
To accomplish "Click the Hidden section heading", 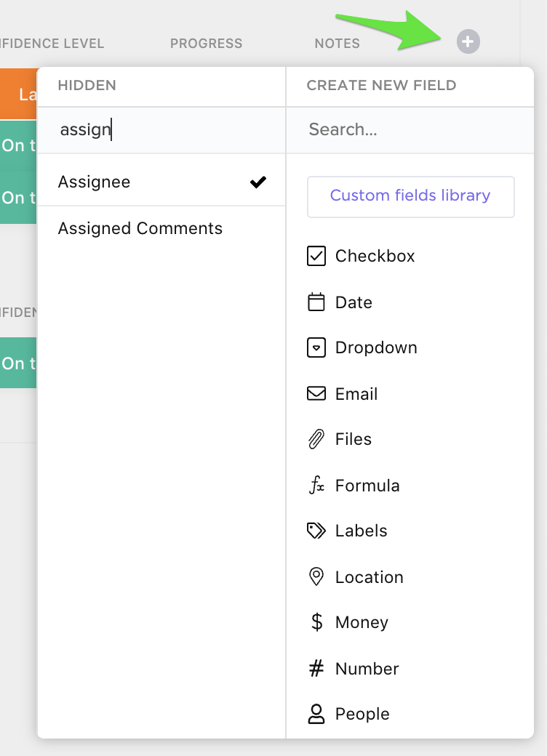I will pos(87,85).
